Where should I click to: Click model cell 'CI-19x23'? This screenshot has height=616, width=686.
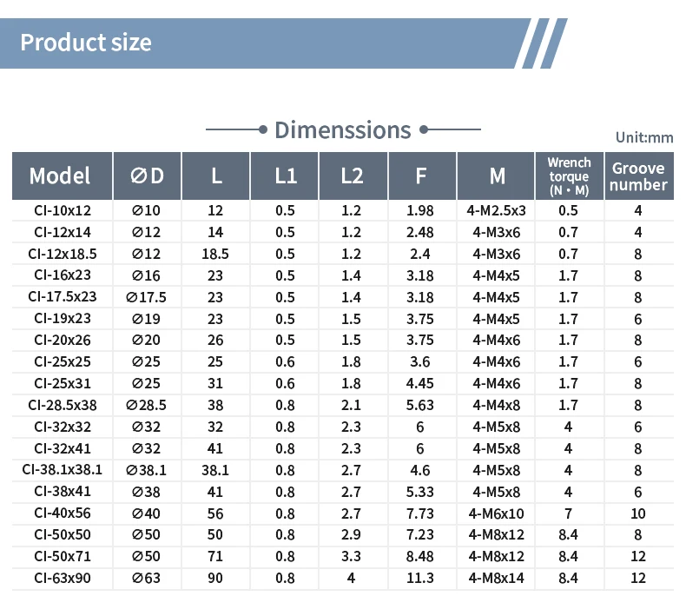pyautogui.click(x=63, y=318)
